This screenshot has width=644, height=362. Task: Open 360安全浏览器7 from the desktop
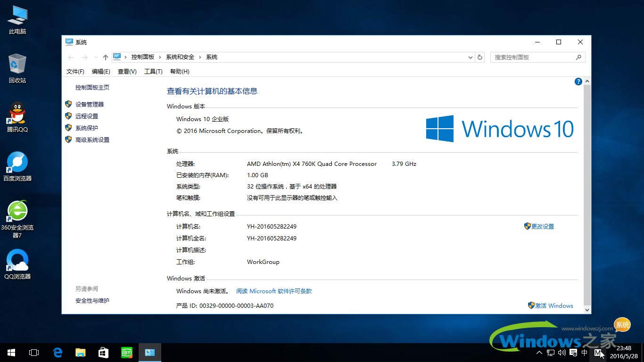click(17, 211)
